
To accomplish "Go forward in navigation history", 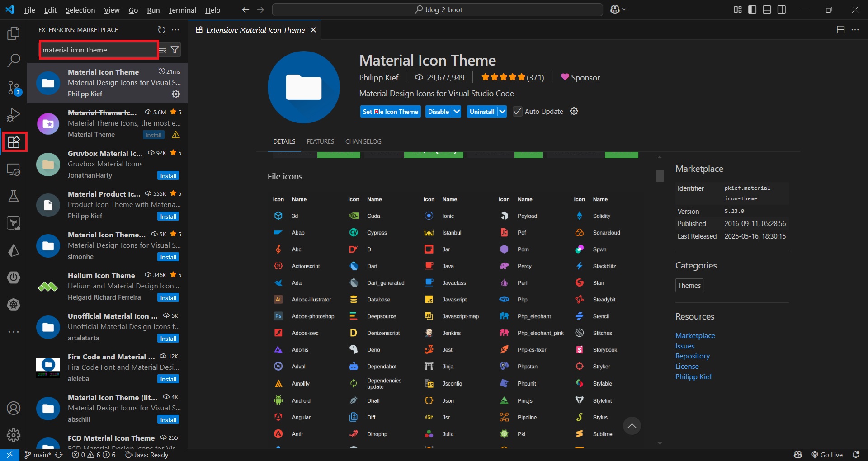I will coord(260,9).
